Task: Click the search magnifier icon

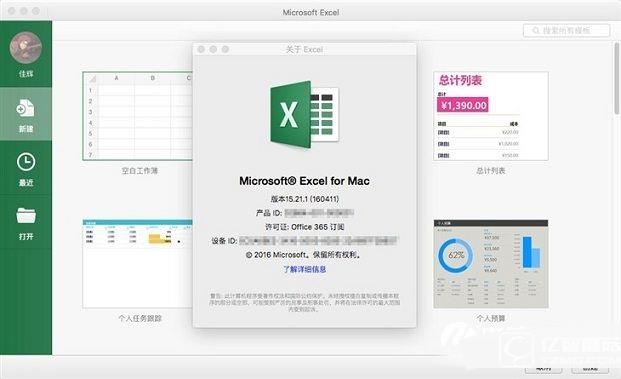Action: (x=535, y=30)
